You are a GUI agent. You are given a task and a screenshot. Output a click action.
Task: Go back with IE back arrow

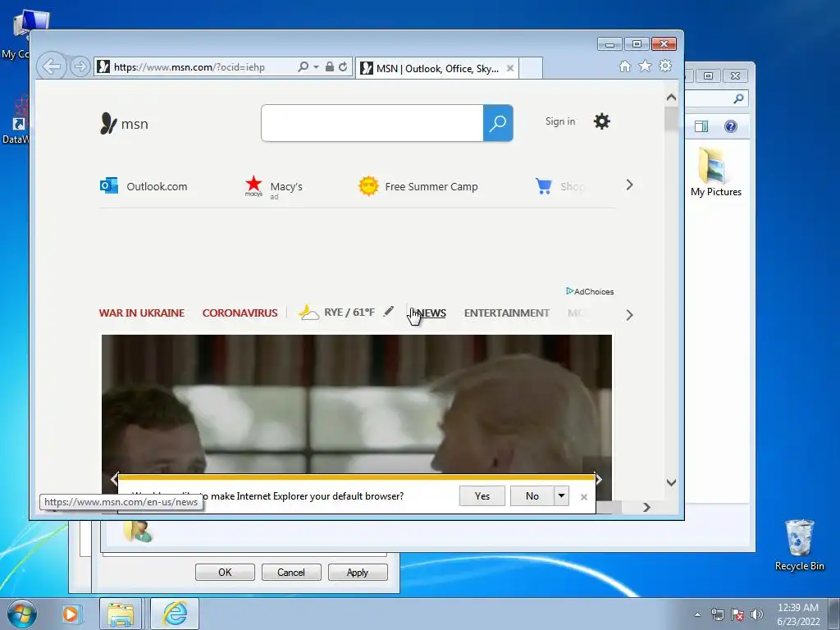(52, 67)
